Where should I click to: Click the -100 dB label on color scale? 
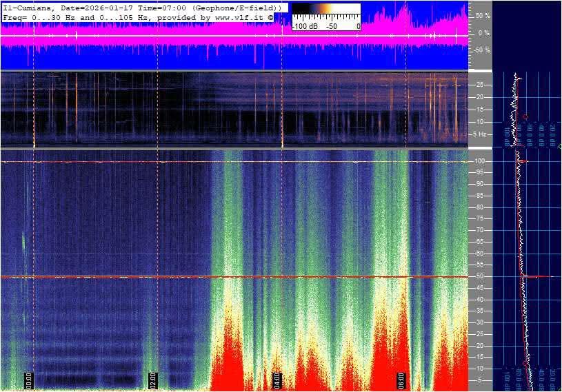[304, 26]
